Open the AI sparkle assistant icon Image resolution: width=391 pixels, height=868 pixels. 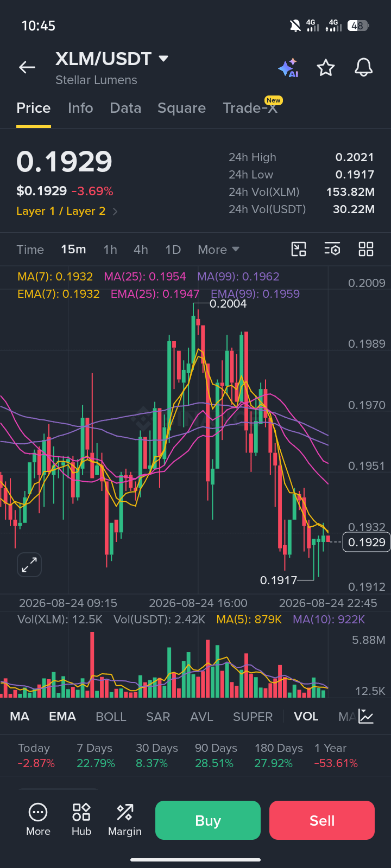[288, 68]
